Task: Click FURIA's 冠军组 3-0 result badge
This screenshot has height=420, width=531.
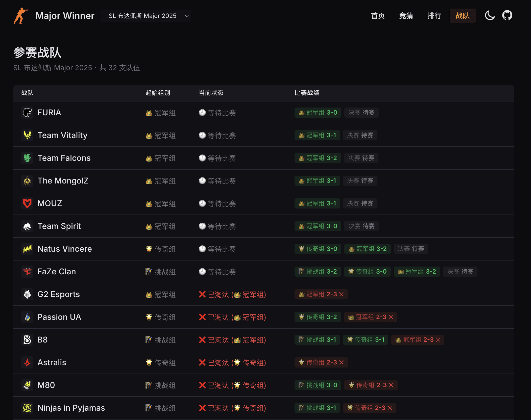Action: coord(318,113)
